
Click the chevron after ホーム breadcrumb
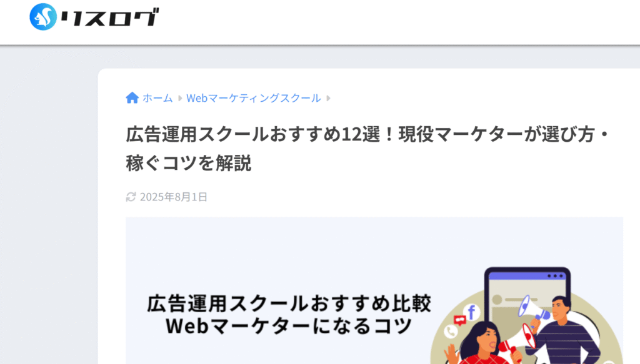[x=179, y=98]
